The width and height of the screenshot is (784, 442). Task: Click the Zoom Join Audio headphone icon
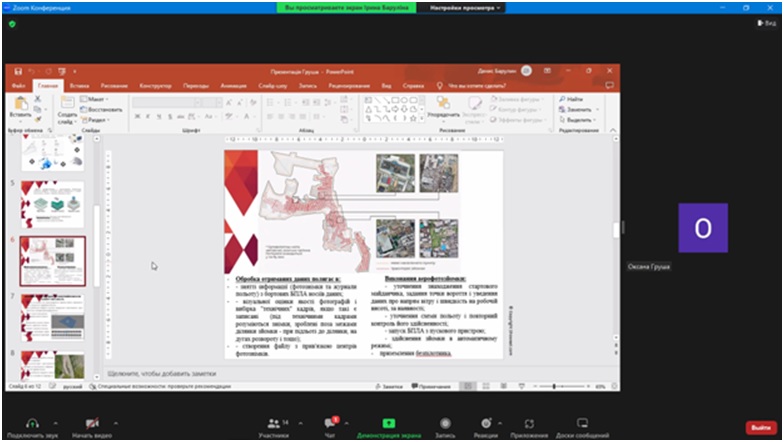click(32, 424)
